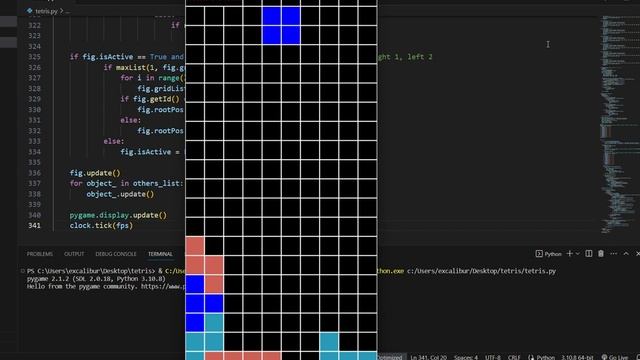The image size is (640, 360).
Task: Change file encoding via UTF-8 status item
Action: pyautogui.click(x=493, y=357)
